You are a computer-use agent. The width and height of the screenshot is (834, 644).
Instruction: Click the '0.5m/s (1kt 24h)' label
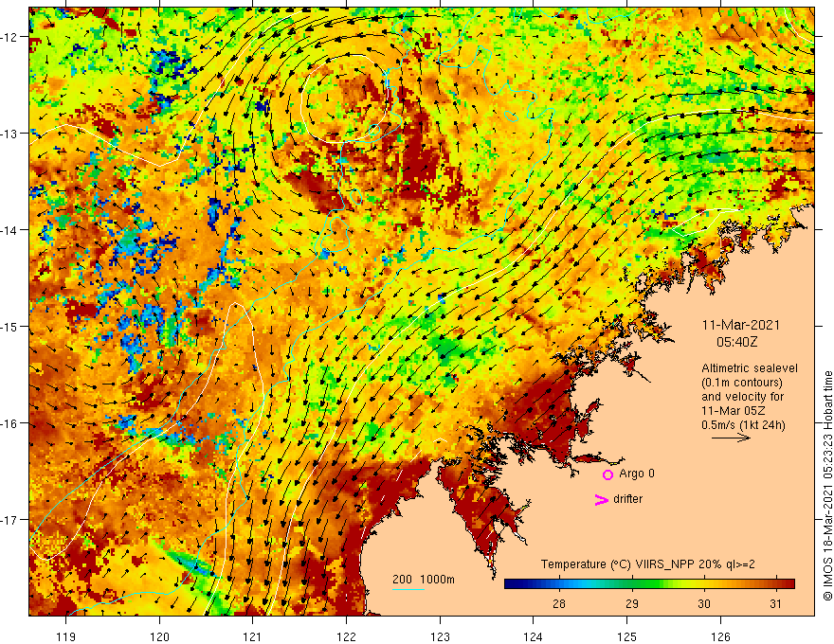coord(743,424)
